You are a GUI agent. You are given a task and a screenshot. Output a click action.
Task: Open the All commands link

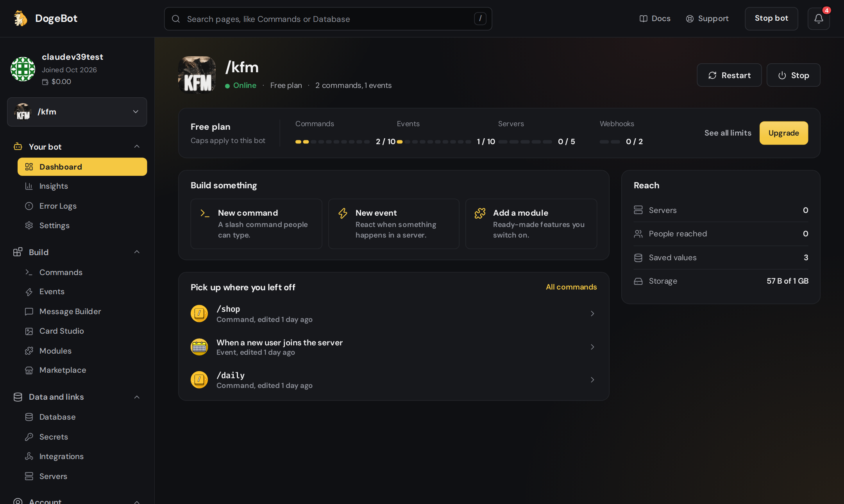571,287
